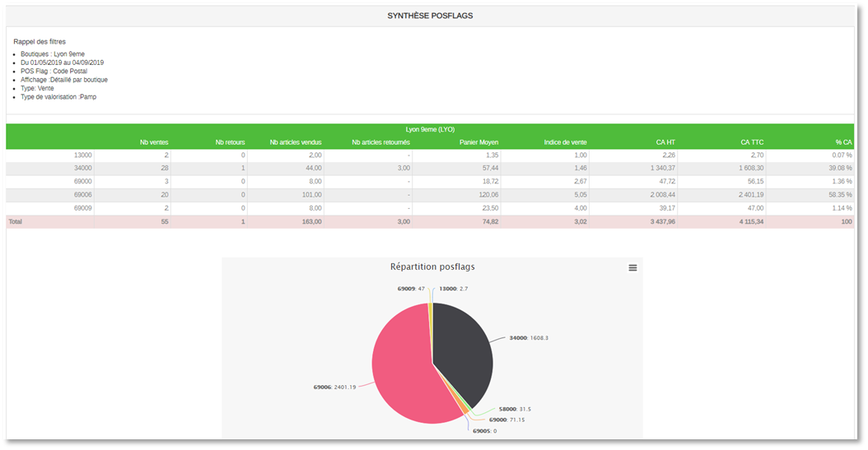Select the 69006 postal code row label
Viewport: 868px width, 450px height.
tap(83, 195)
